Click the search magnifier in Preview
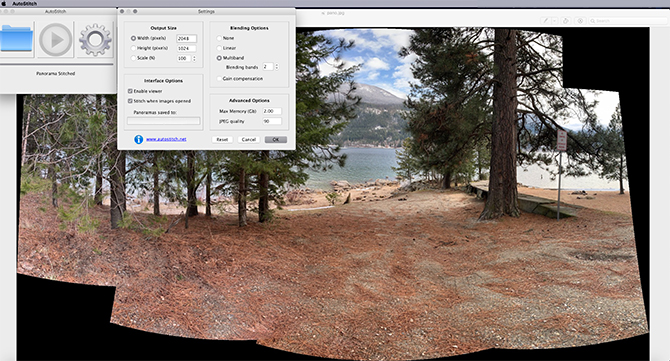670x361 pixels. (593, 21)
